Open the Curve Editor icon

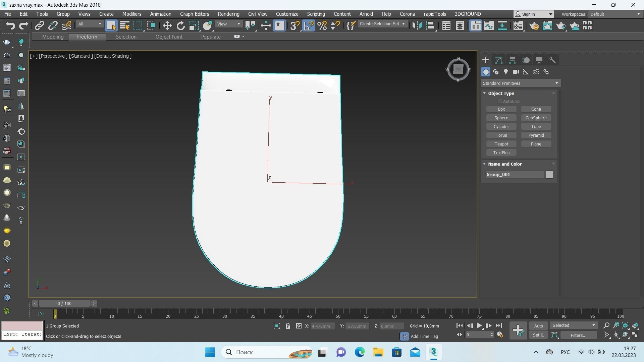pos(489,26)
